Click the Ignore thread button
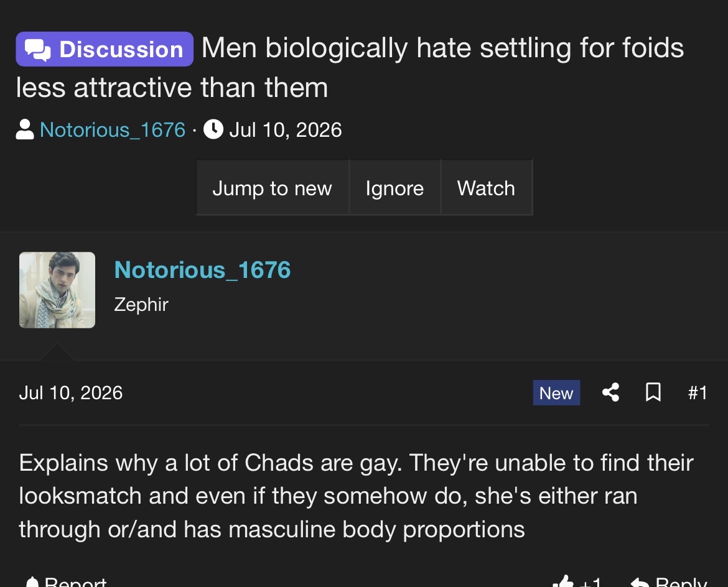The height and width of the screenshot is (587, 728). pyautogui.click(x=394, y=188)
